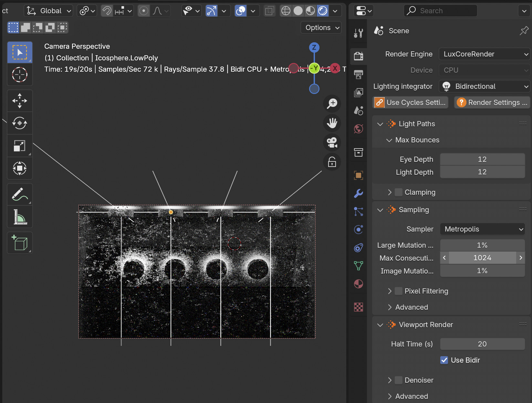Open the Sampler Metropolis dropdown
Image resolution: width=532 pixels, height=403 pixels.
(482, 229)
